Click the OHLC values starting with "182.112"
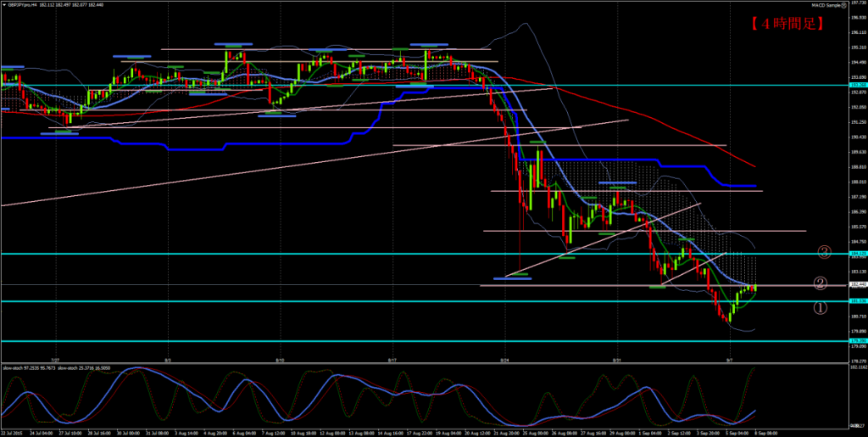868x437 pixels. [71, 5]
